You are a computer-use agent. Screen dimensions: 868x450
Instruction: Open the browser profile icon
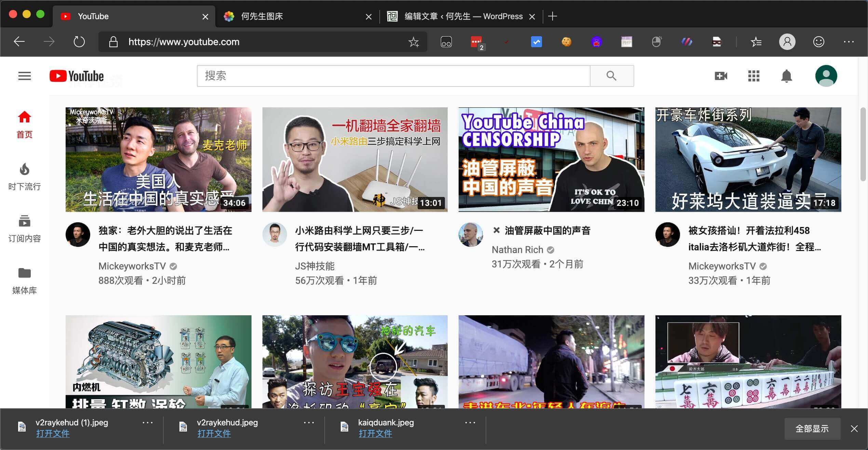787,42
